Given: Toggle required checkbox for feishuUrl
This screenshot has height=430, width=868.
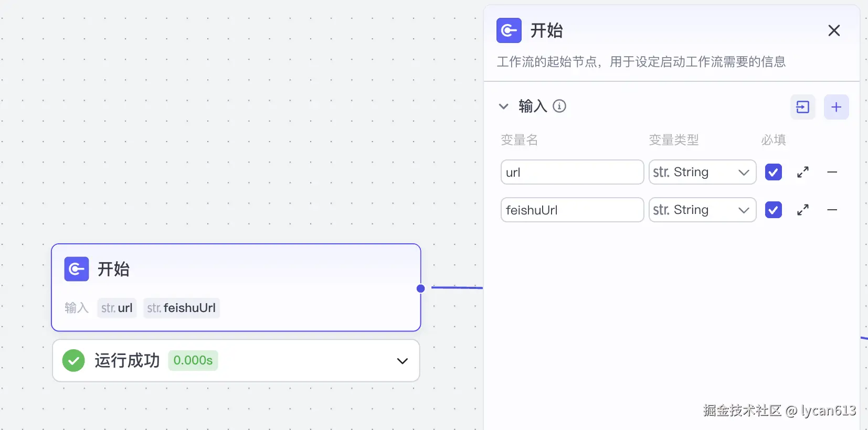Looking at the screenshot, I should (773, 210).
